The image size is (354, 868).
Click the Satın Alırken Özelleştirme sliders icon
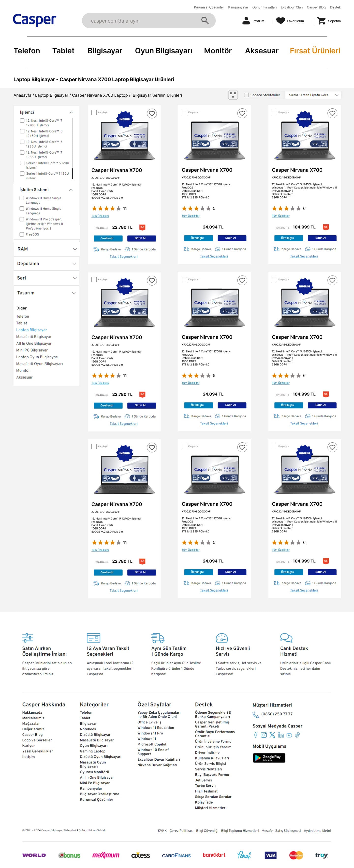tap(28, 637)
